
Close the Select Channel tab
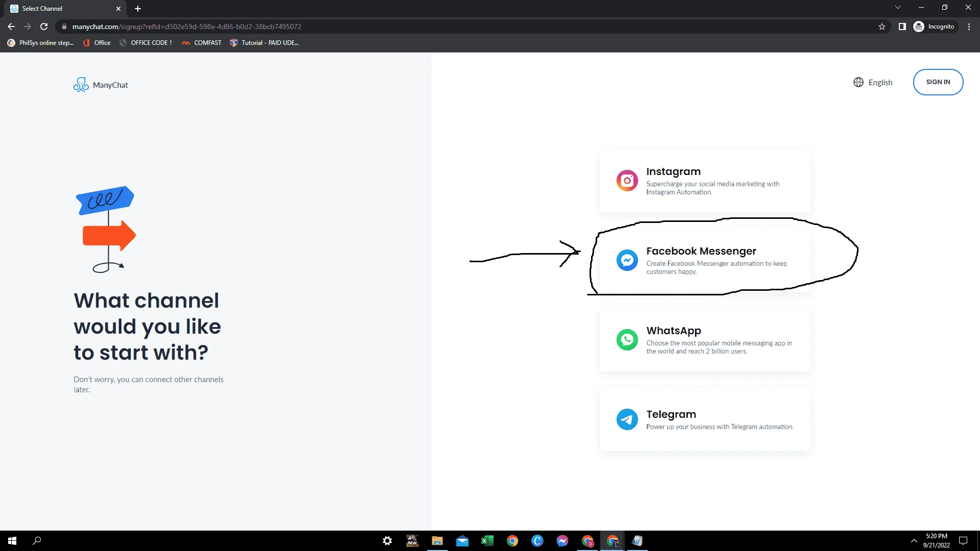(x=118, y=9)
